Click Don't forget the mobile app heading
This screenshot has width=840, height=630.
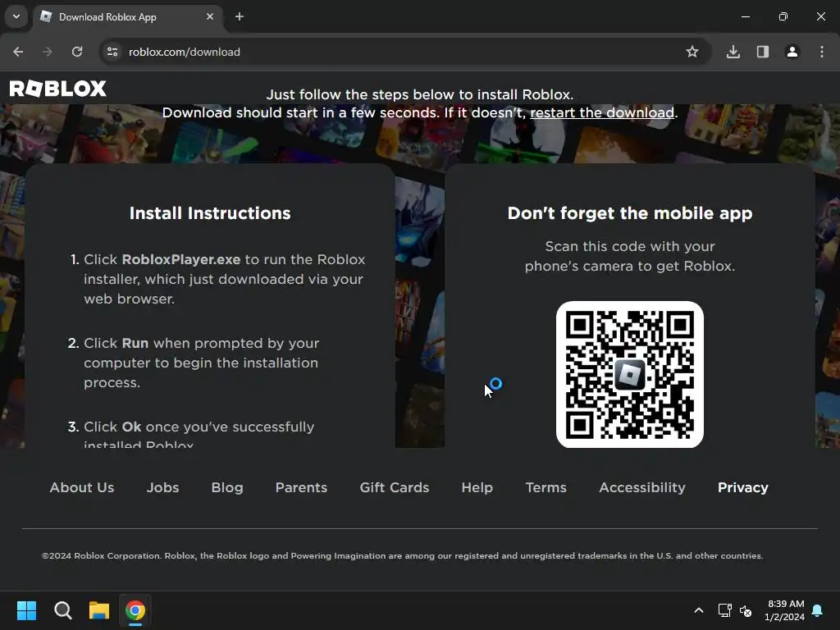pyautogui.click(x=630, y=213)
